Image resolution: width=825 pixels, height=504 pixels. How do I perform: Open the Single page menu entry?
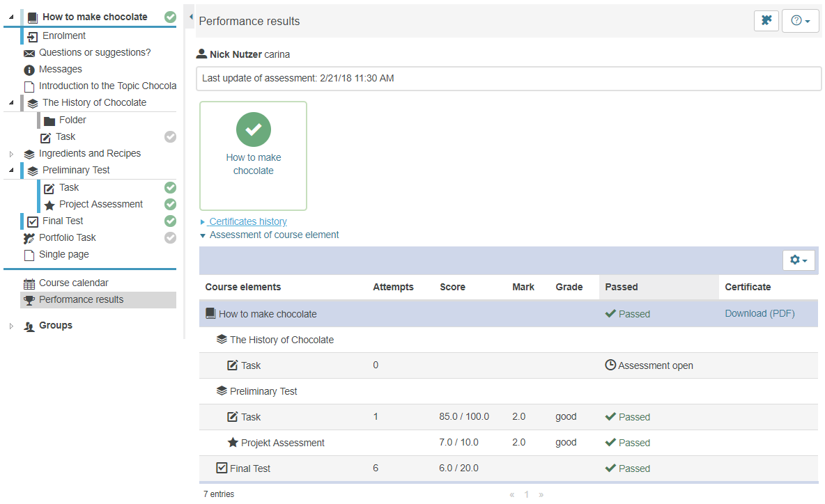tap(63, 255)
